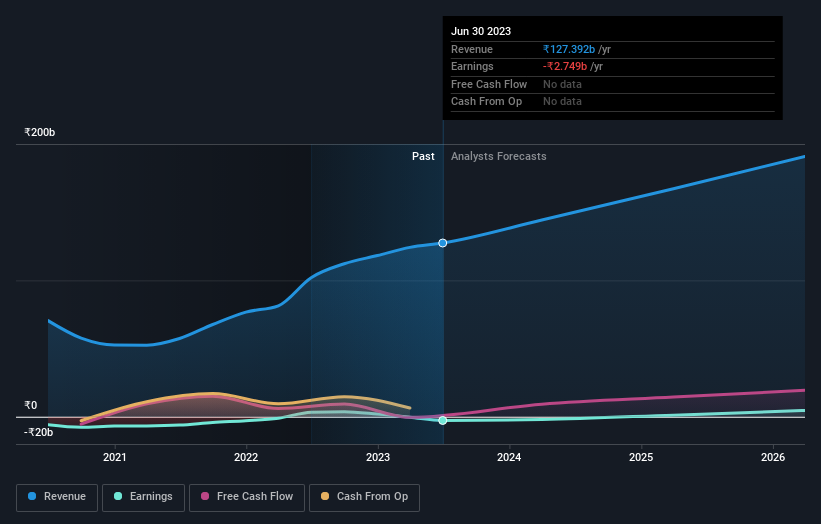Click the 2024 x-axis label
This screenshot has width=821, height=524.
[509, 457]
